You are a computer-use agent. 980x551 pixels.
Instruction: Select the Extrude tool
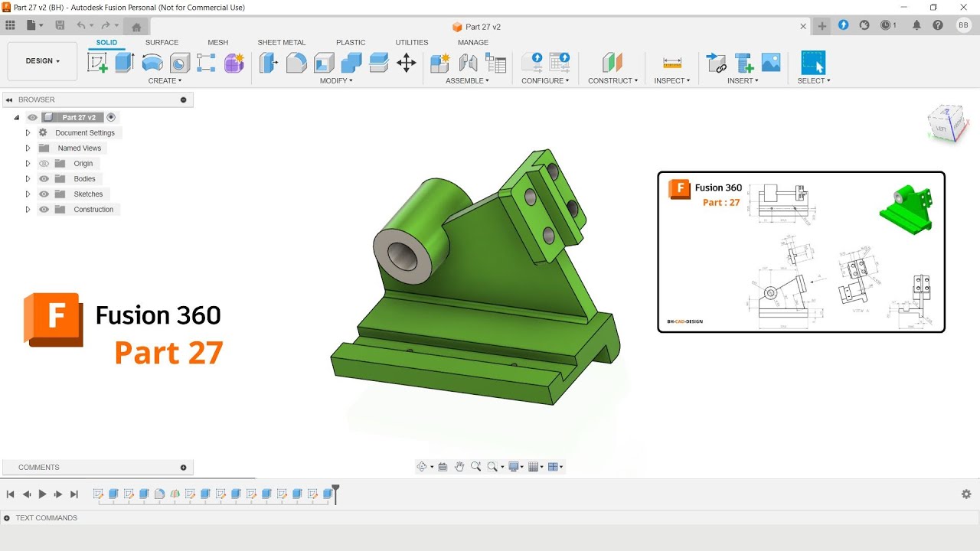[125, 63]
